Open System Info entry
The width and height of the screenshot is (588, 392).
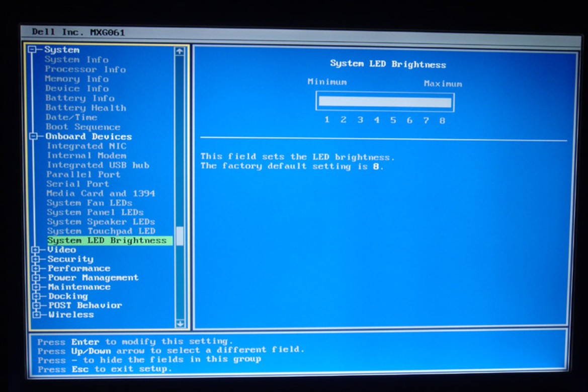click(x=76, y=60)
